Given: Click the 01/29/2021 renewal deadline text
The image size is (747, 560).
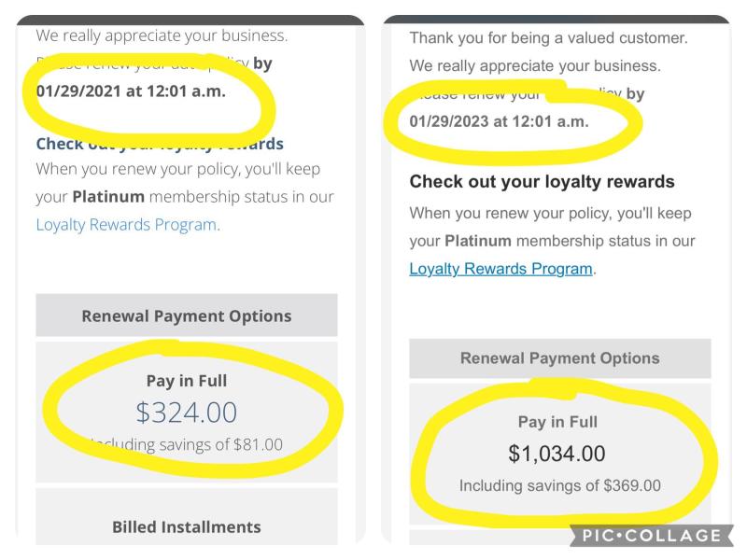Looking at the screenshot, I should (131, 91).
